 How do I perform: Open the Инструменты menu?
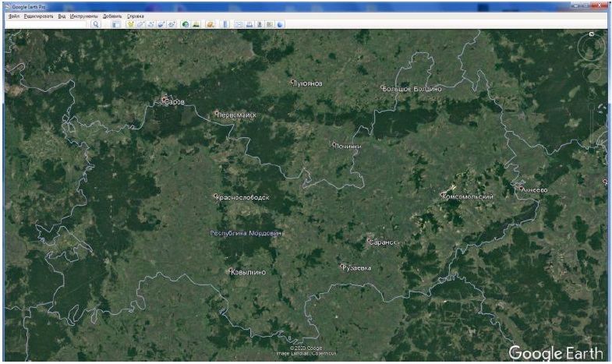click(x=83, y=16)
